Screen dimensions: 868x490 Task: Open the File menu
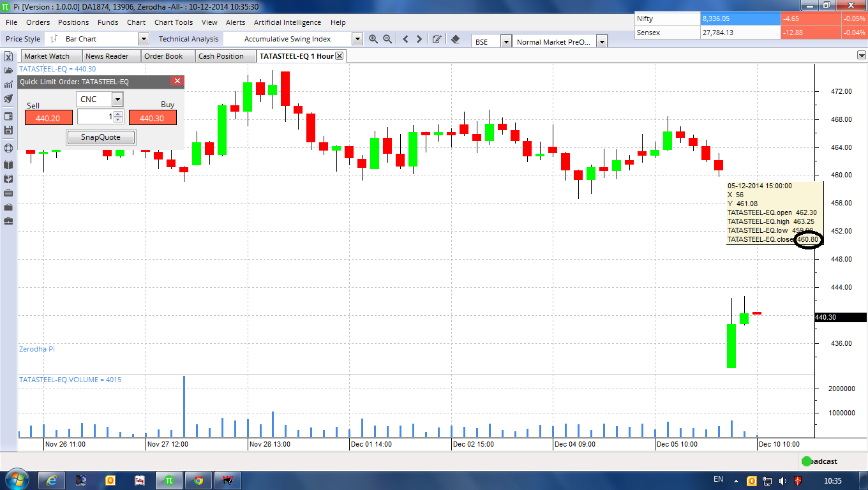[x=11, y=22]
